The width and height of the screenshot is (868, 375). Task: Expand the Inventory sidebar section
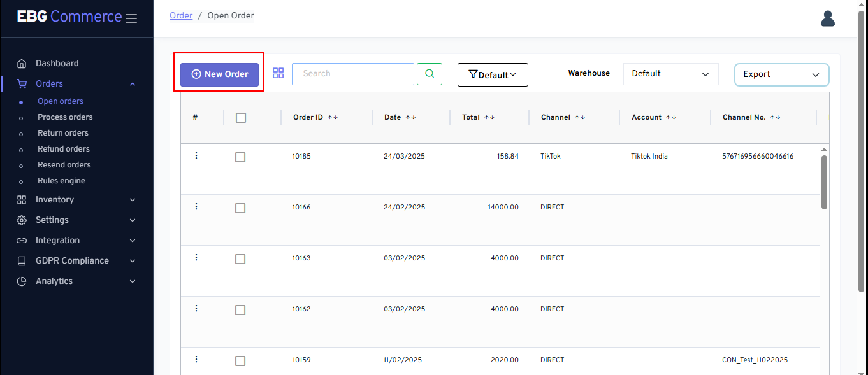(76, 200)
